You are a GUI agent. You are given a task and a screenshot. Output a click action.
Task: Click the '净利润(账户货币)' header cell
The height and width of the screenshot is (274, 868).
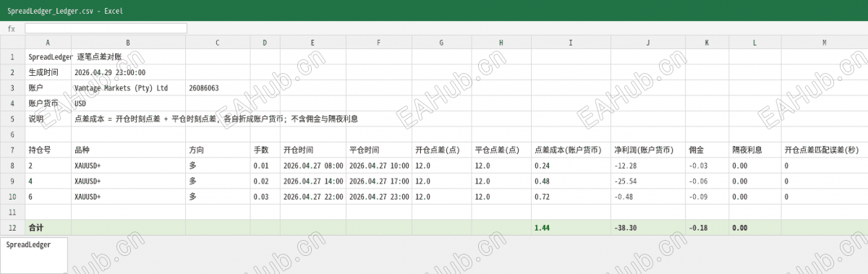[x=648, y=150]
